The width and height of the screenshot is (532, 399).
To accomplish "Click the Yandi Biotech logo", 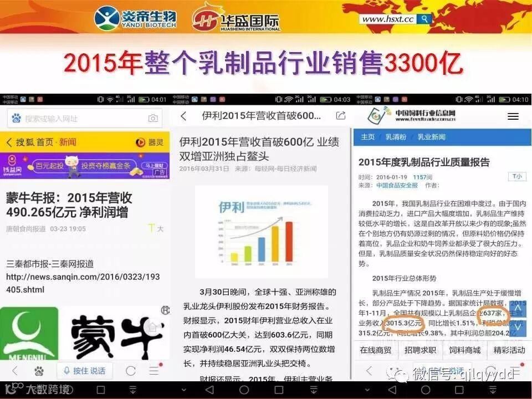I will tap(135, 18).
